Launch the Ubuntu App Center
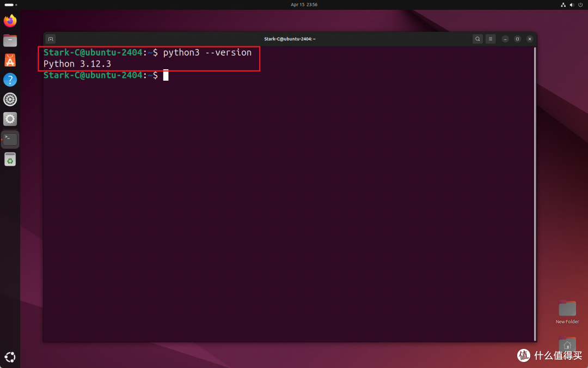The width and height of the screenshot is (588, 368). click(x=10, y=60)
